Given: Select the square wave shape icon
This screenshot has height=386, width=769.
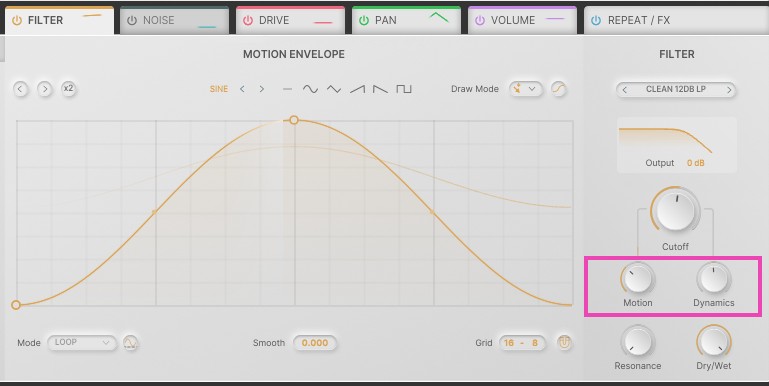Looking at the screenshot, I should (x=404, y=89).
